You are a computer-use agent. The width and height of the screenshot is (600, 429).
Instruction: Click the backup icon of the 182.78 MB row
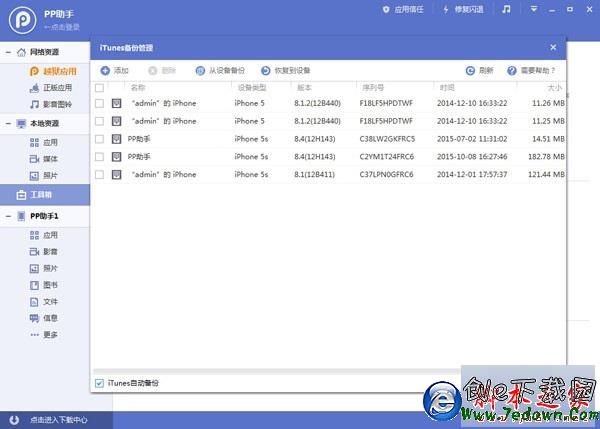point(116,157)
